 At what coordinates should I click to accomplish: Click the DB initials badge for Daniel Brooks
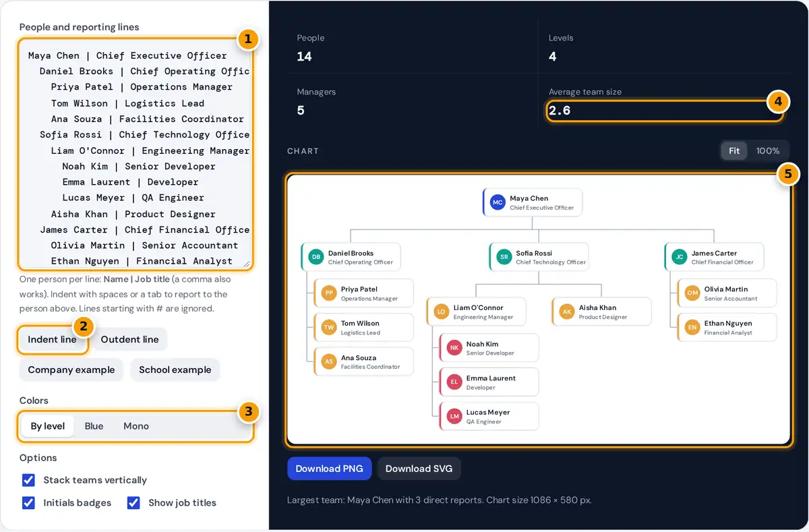[x=316, y=257]
